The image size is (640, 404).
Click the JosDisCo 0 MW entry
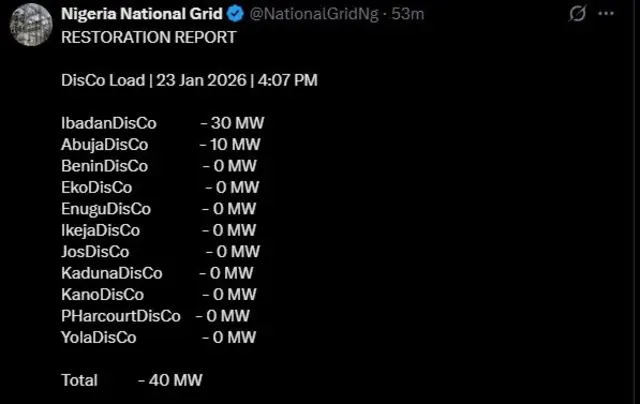coord(159,252)
